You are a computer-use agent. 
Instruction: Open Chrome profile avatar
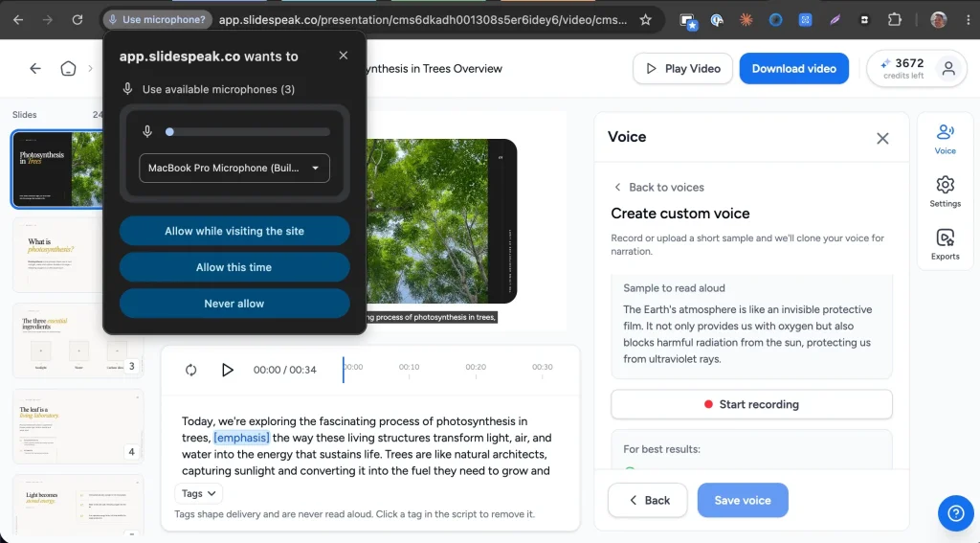[x=938, y=20]
